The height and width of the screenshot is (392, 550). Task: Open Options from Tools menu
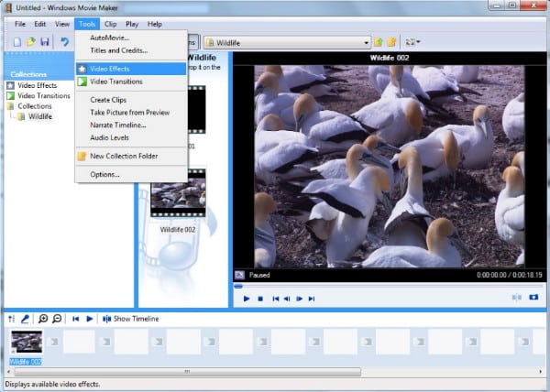point(131,174)
